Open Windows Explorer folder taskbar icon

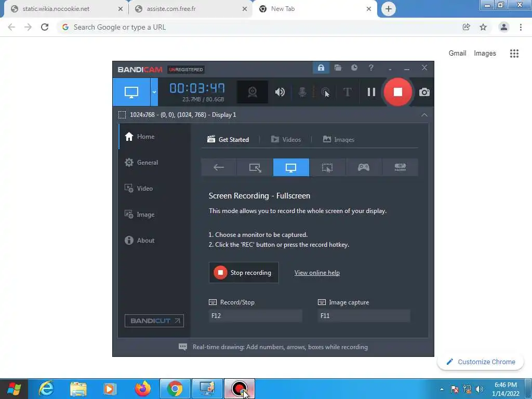click(78, 389)
